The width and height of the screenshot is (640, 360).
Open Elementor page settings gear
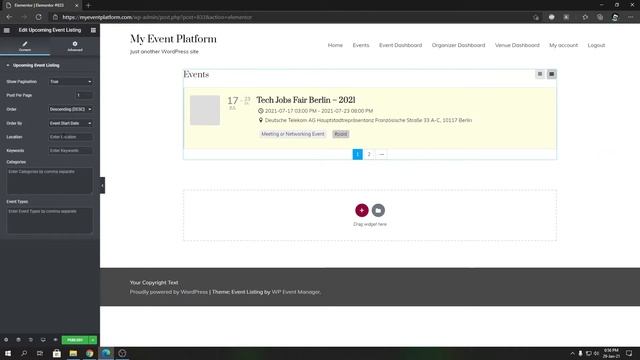6,340
